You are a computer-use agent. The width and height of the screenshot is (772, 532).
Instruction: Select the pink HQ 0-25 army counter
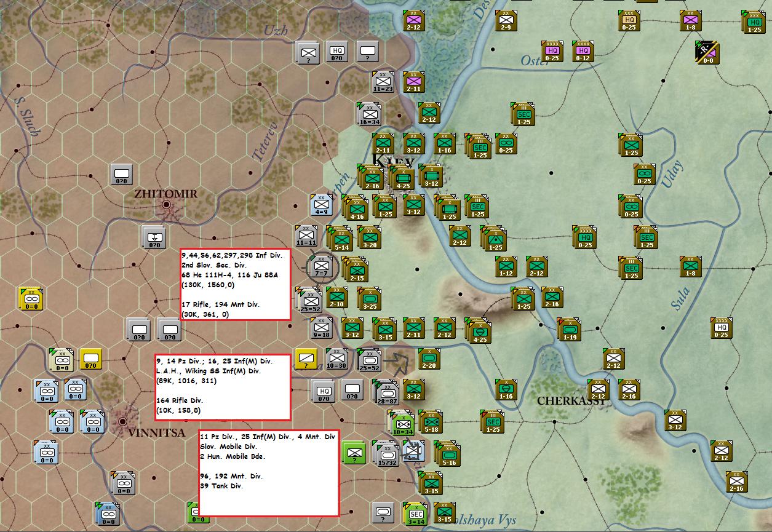click(x=552, y=52)
